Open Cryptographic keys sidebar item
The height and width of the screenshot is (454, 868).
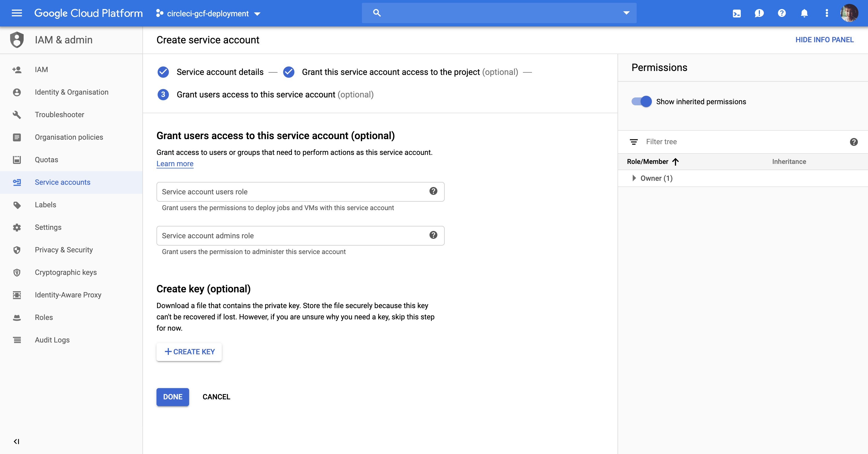pos(66,272)
